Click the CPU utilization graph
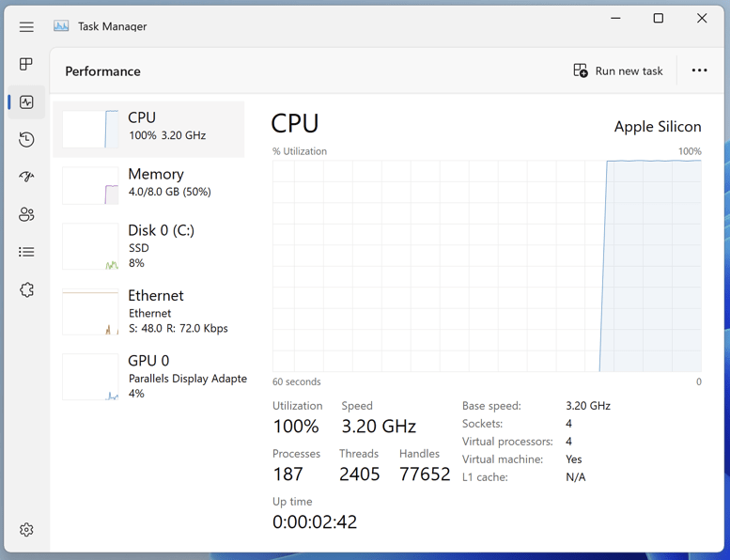730x560 pixels. 487,266
